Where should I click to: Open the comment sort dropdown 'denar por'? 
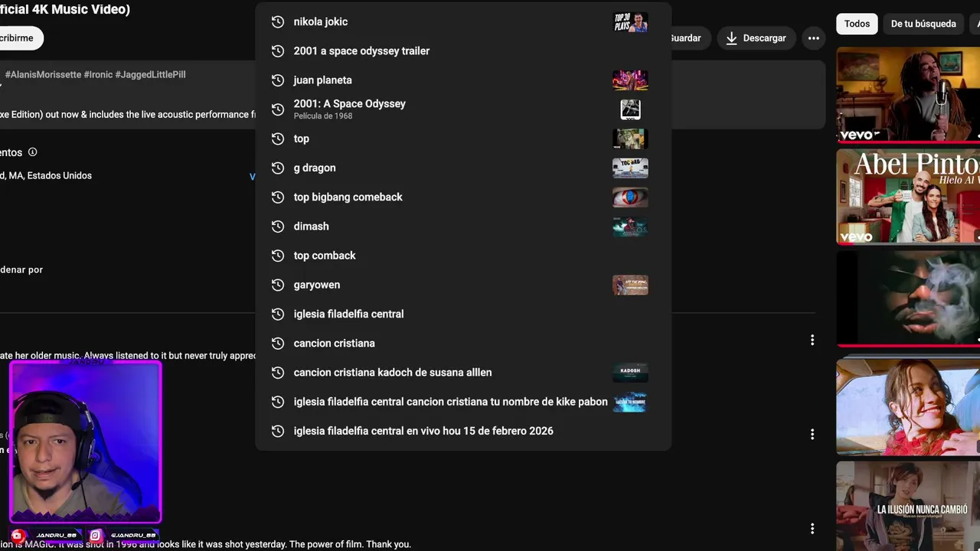(21, 269)
